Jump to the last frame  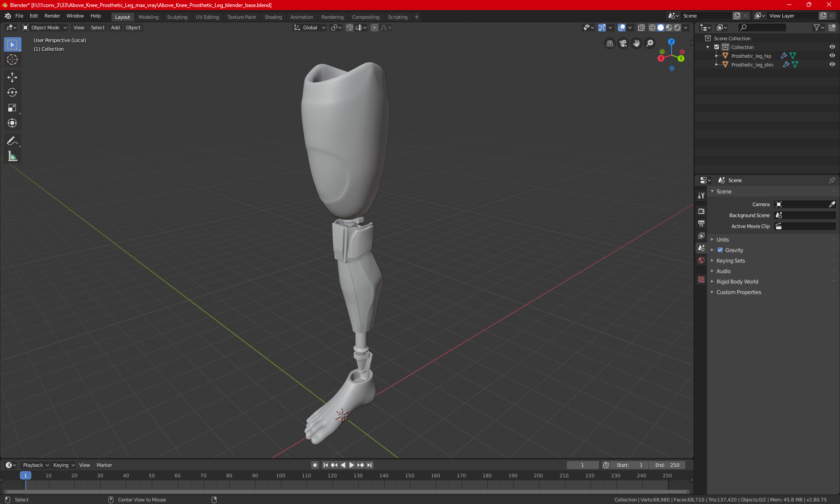(x=370, y=465)
